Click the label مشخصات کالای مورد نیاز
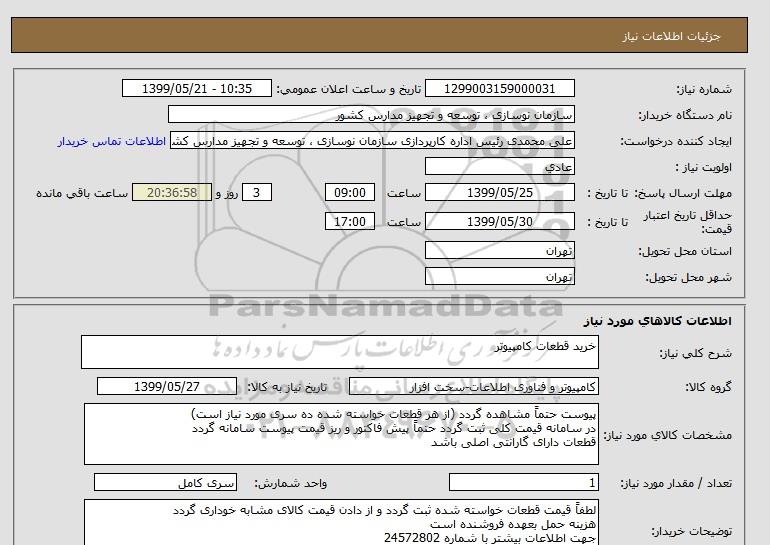770x545 pixels. coord(667,435)
